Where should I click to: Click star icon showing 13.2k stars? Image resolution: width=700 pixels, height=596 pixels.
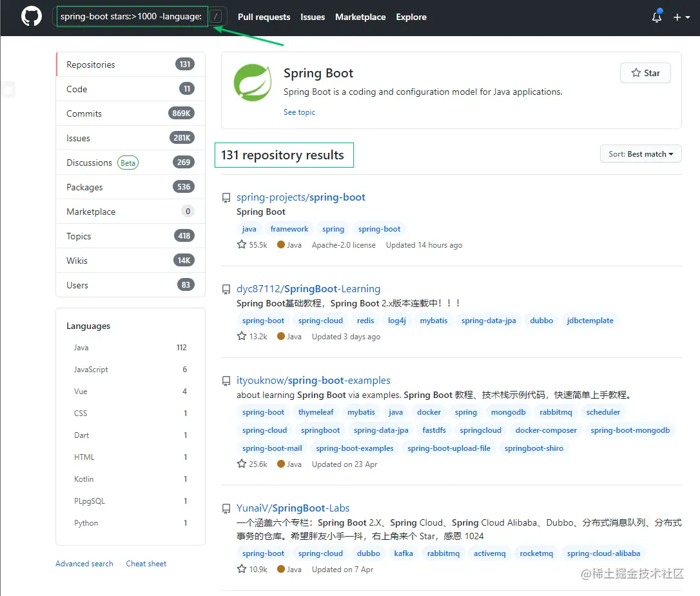point(242,336)
